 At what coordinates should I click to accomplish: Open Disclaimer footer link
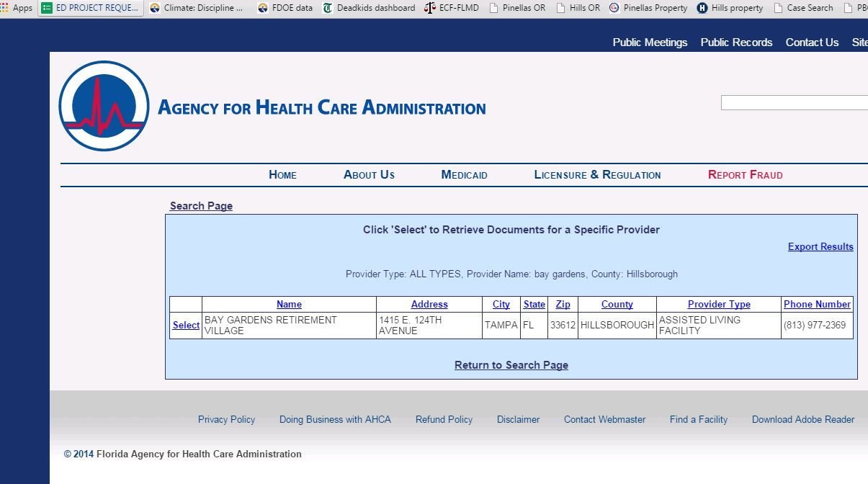tap(518, 419)
